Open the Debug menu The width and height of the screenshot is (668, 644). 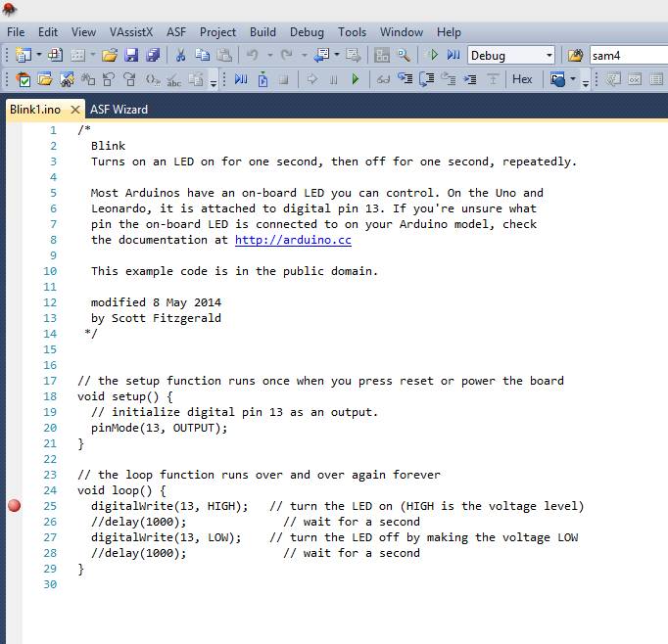(x=307, y=32)
